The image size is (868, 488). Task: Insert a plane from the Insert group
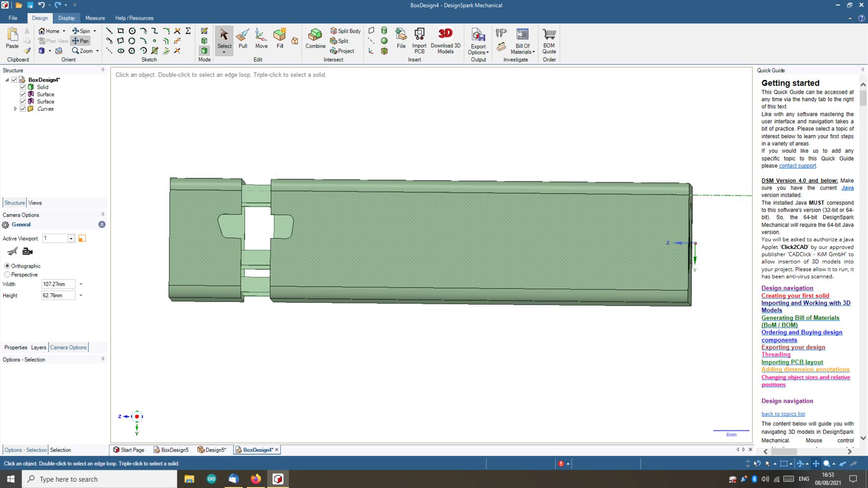pyautogui.click(x=372, y=31)
